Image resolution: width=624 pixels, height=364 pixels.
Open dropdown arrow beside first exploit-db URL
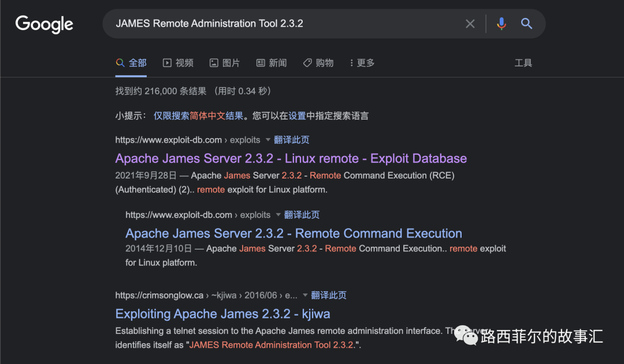pos(268,140)
